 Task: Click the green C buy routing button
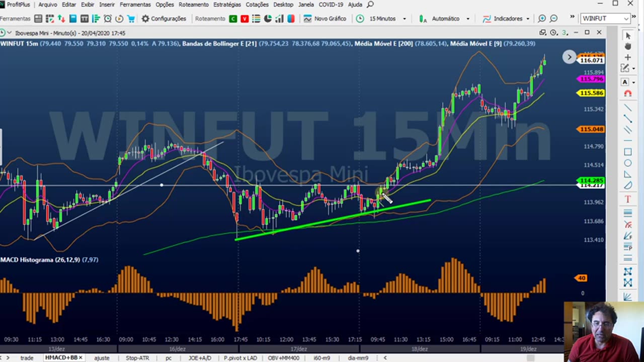coord(233,19)
